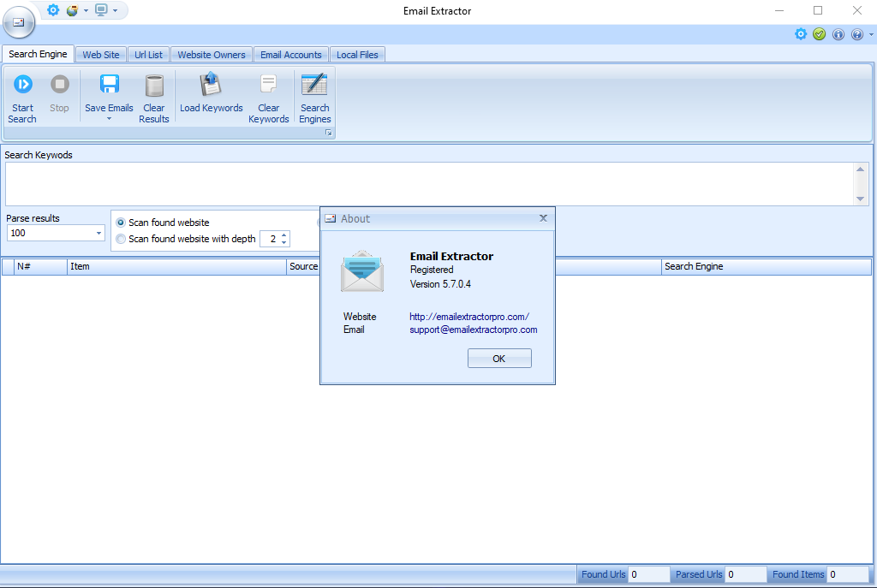Click the monitor icon in quick access bar

point(101,10)
